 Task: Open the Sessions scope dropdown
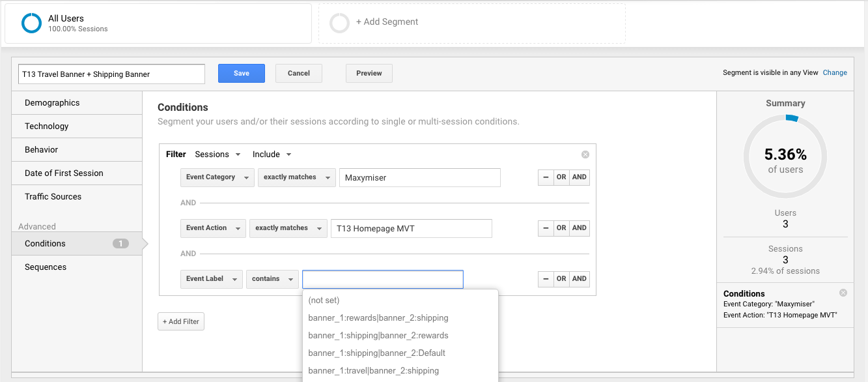click(218, 154)
